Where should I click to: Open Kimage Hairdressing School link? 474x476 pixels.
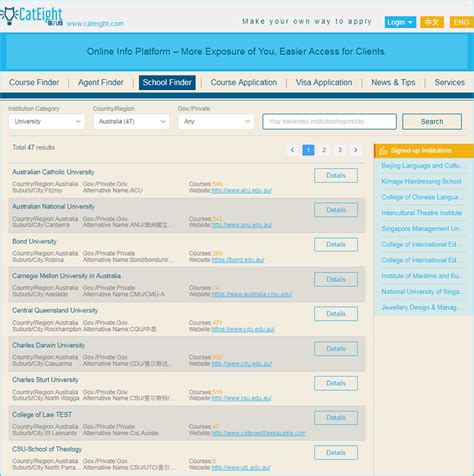click(x=421, y=181)
